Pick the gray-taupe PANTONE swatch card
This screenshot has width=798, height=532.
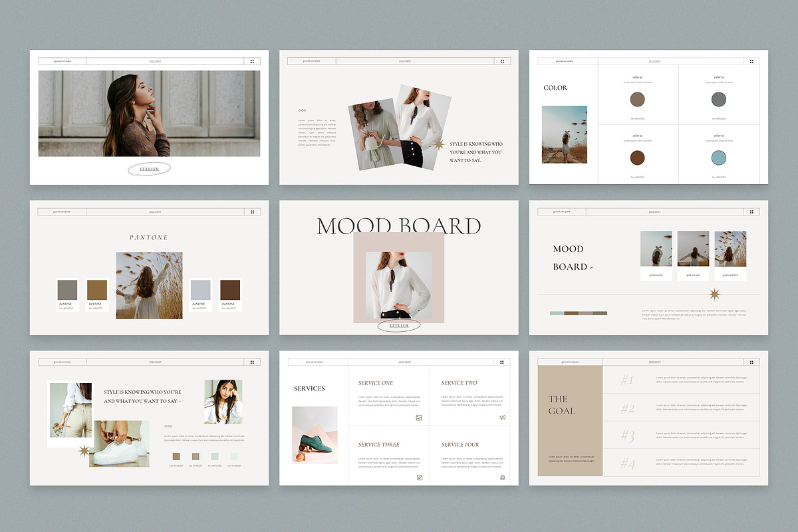coord(67,295)
